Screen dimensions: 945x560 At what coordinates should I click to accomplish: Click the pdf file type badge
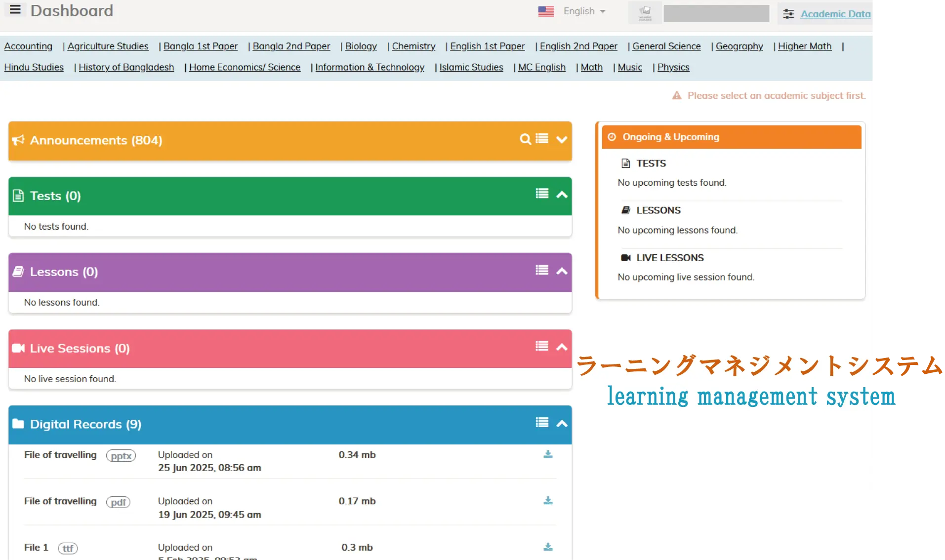click(x=119, y=502)
